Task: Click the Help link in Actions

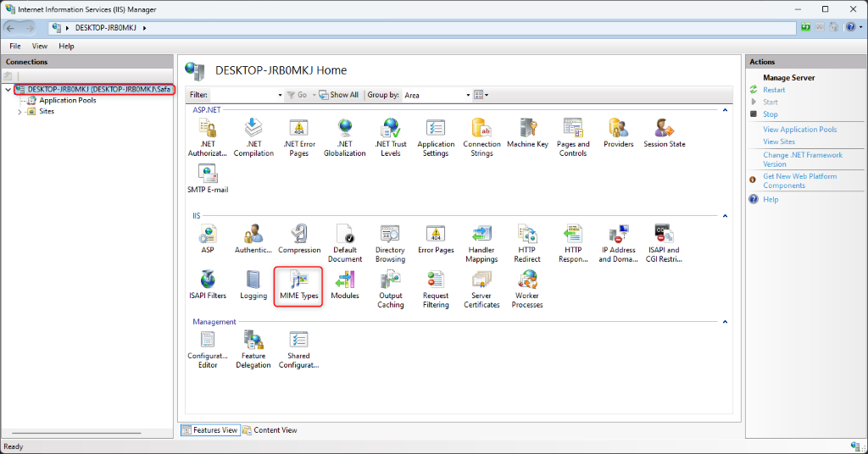Action: pos(771,200)
